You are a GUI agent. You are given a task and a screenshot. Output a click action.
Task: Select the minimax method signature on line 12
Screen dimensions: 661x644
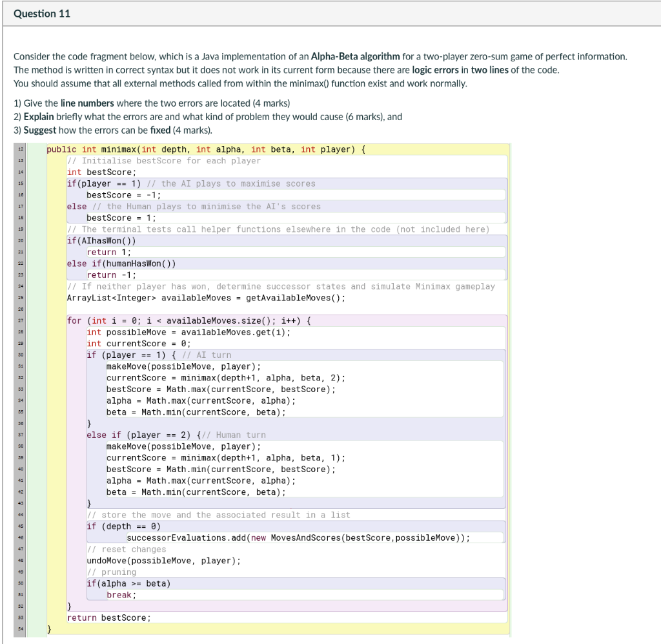pos(207,149)
